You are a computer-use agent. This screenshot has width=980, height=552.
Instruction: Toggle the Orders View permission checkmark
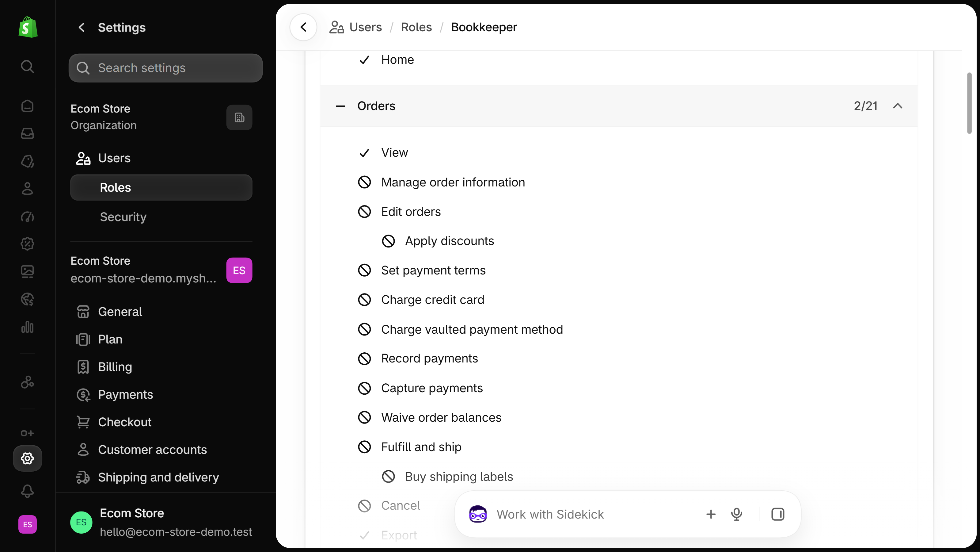tap(364, 153)
